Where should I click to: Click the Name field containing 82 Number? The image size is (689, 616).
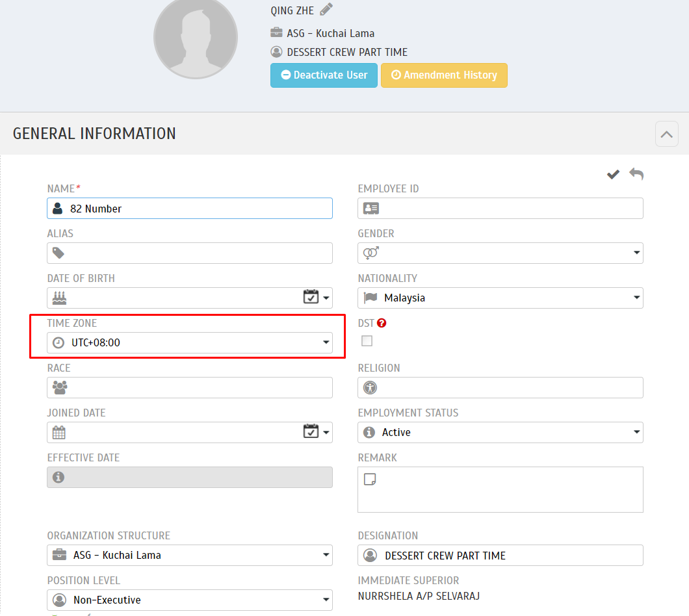click(x=189, y=208)
